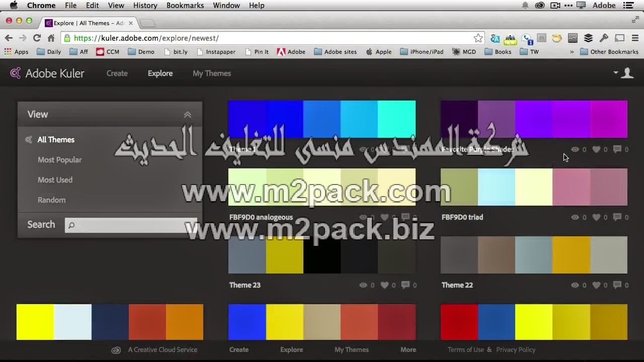Screen dimensions: 644x362
Task: Open the account dropdown arrow beside profile
Action: [x=615, y=73]
